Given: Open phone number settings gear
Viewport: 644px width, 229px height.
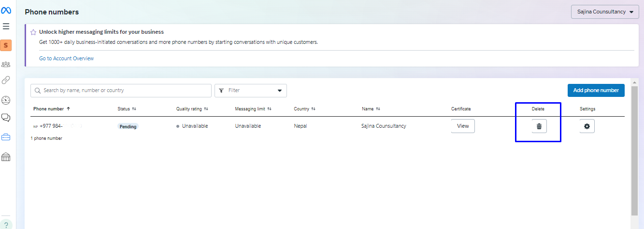Looking at the screenshot, I should click(587, 126).
